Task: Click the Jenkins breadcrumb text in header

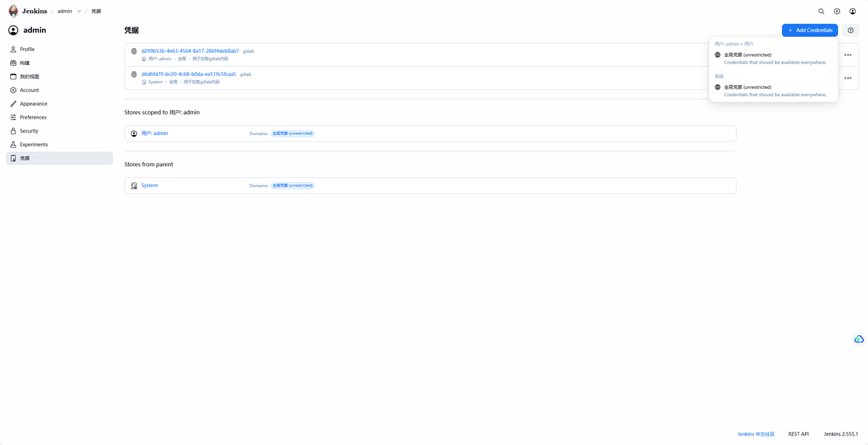Action: click(35, 12)
